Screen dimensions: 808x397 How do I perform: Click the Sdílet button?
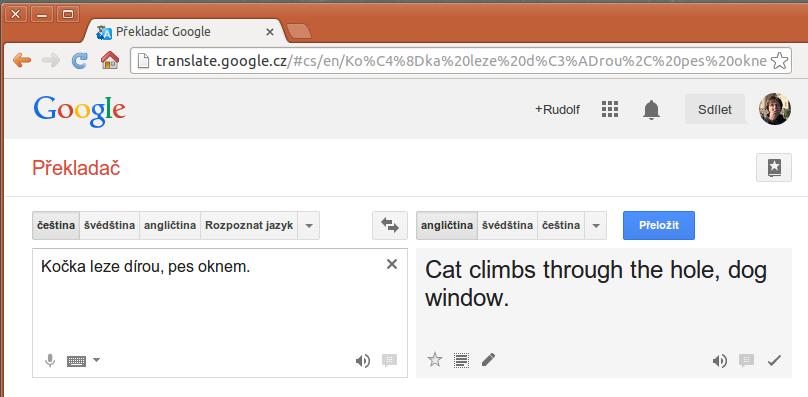(715, 109)
